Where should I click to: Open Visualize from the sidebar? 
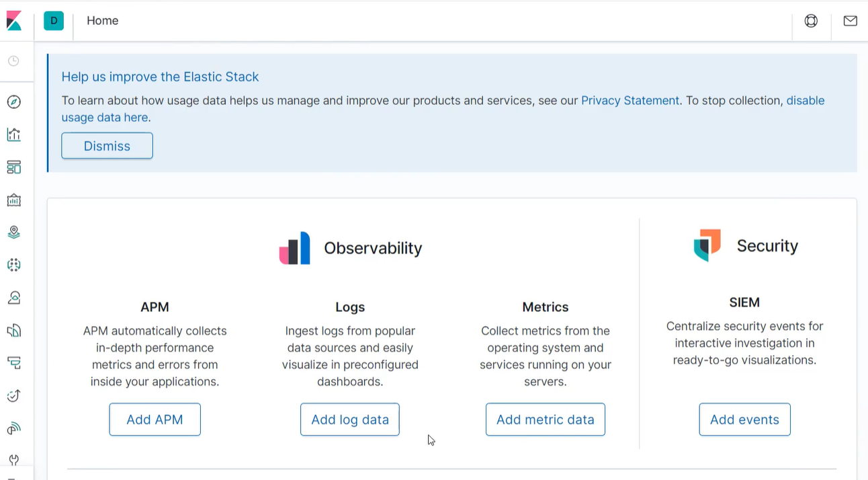(x=14, y=134)
